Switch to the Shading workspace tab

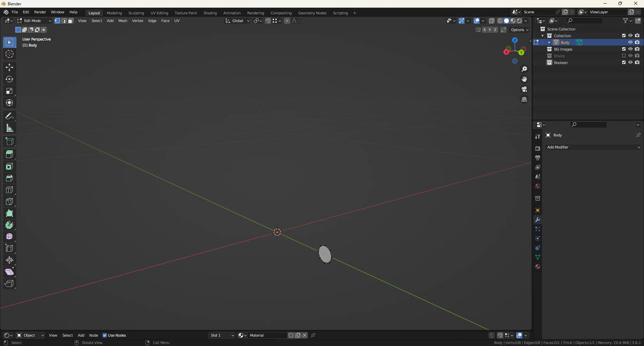(210, 13)
